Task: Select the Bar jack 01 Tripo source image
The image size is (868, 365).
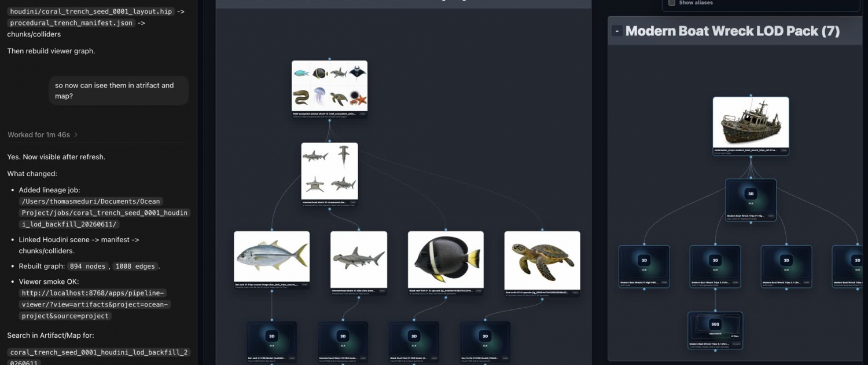Action: point(271,257)
